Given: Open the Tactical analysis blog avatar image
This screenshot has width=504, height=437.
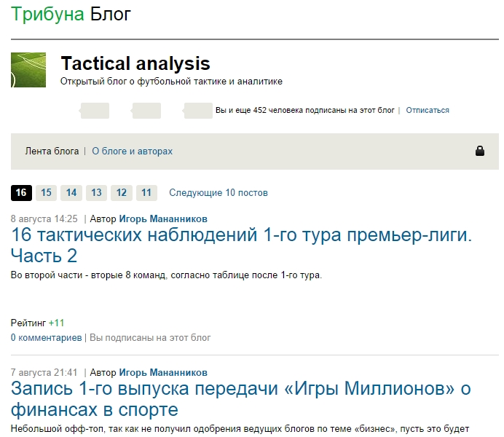Looking at the screenshot, I should 28,70.
